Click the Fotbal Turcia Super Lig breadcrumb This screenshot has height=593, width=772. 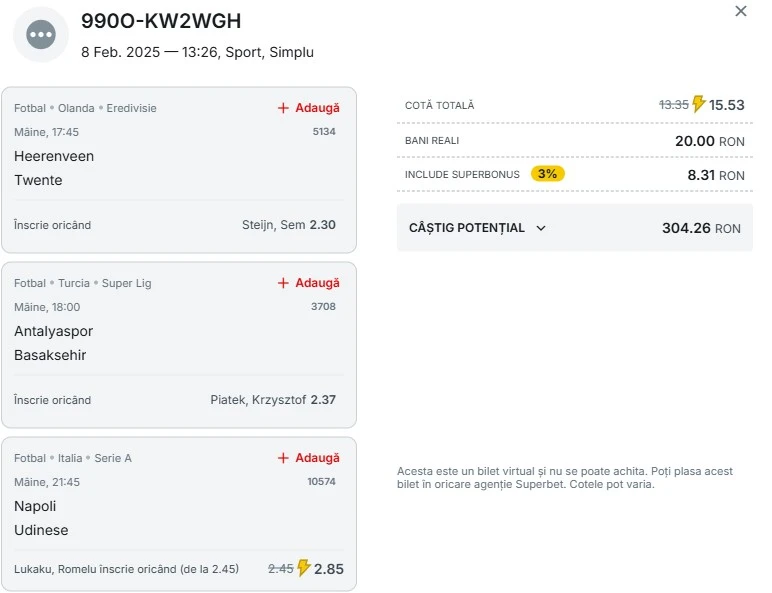83,283
